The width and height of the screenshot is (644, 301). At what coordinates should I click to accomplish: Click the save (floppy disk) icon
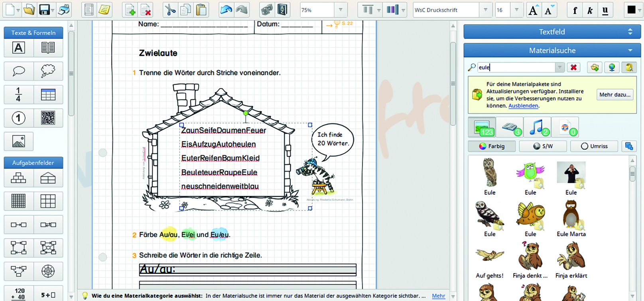44,10
